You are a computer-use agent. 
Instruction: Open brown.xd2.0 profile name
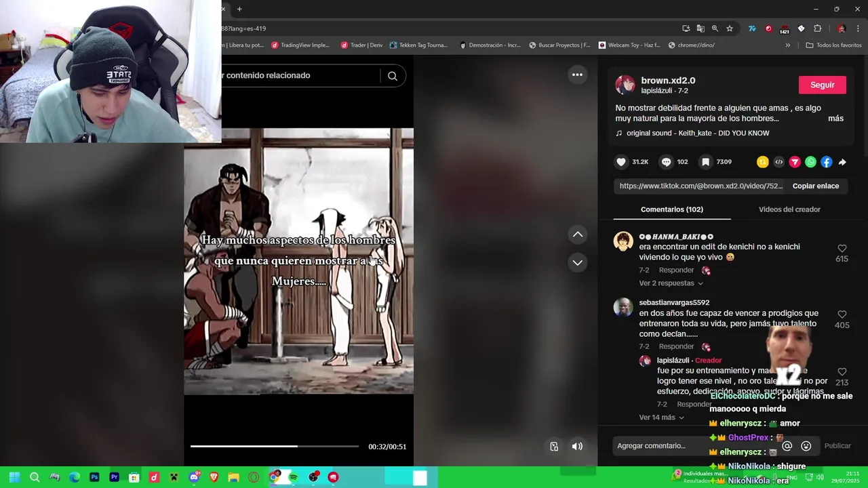click(668, 81)
